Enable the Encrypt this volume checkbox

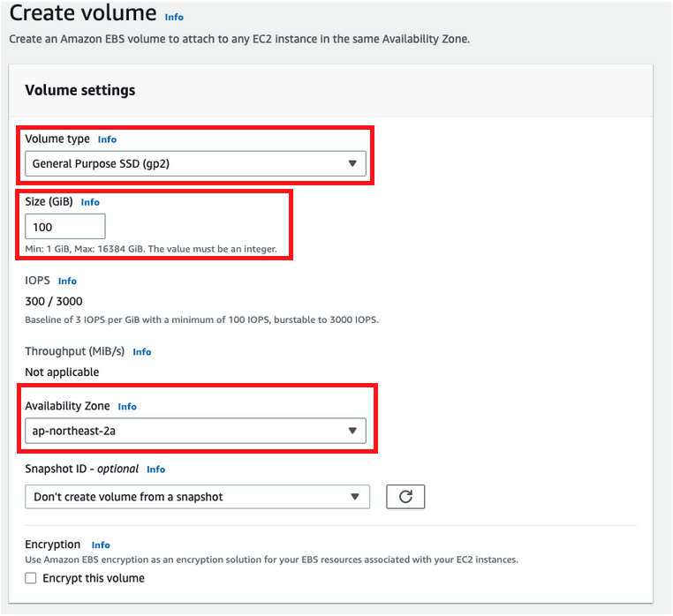(x=31, y=578)
